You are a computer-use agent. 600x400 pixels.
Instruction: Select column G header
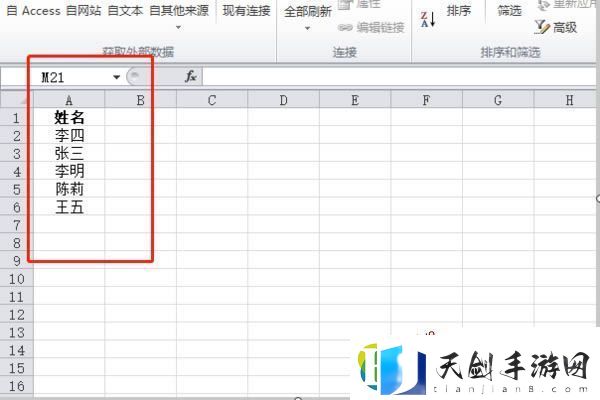tap(498, 100)
